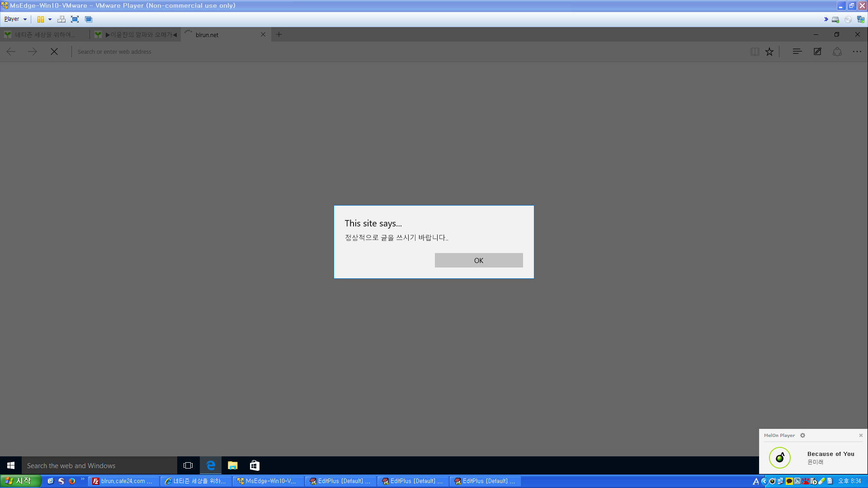
Task: Focus the Search the web and Windows box
Action: pos(99,465)
